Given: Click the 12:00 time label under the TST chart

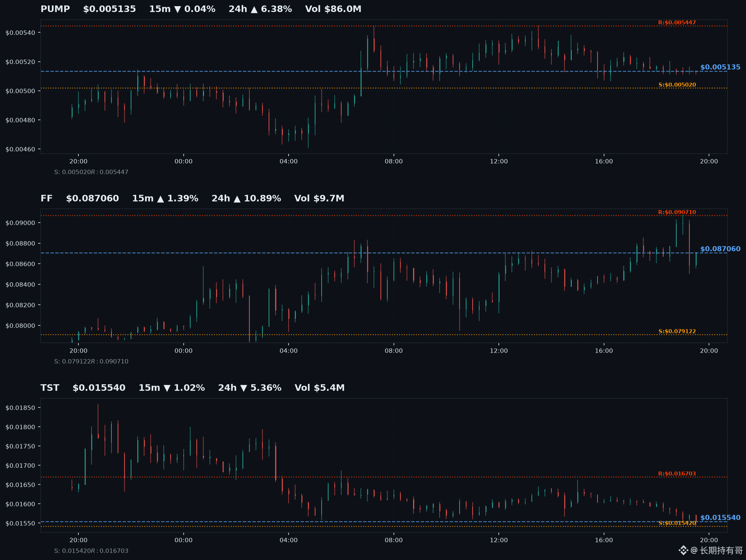Looking at the screenshot, I should click(499, 540).
